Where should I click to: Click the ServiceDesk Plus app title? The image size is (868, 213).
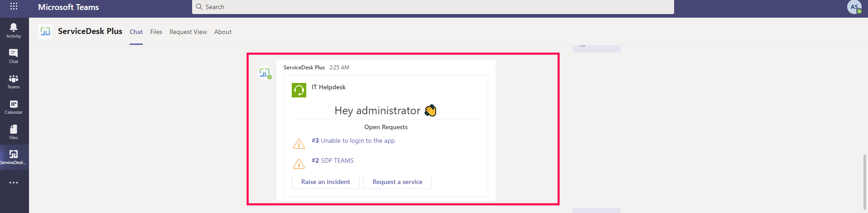pyautogui.click(x=90, y=31)
